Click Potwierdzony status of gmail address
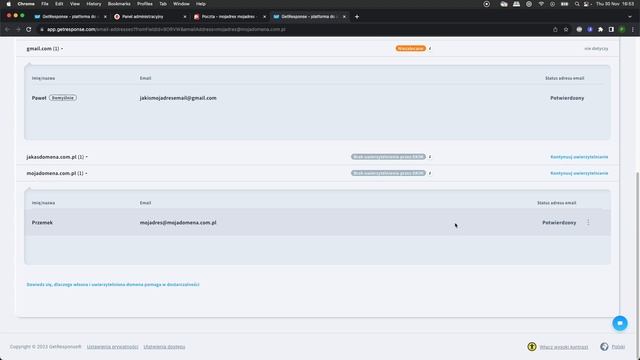640x360 pixels. click(567, 98)
